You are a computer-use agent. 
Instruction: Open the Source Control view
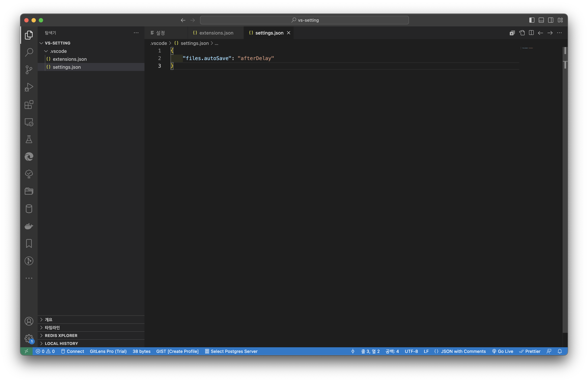pyautogui.click(x=29, y=70)
